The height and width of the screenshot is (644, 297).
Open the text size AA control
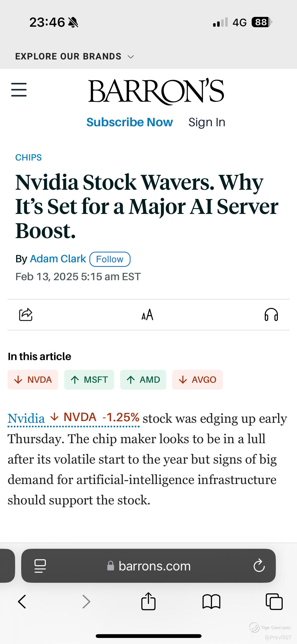click(x=147, y=314)
